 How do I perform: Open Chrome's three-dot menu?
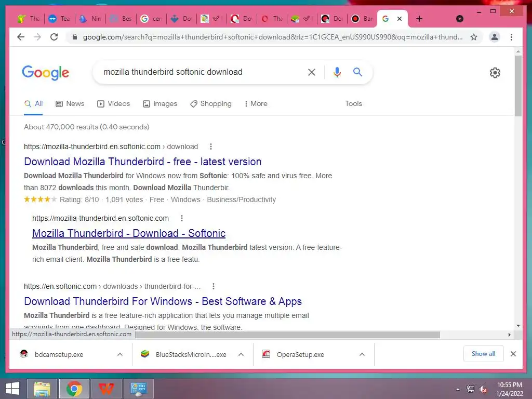(511, 37)
